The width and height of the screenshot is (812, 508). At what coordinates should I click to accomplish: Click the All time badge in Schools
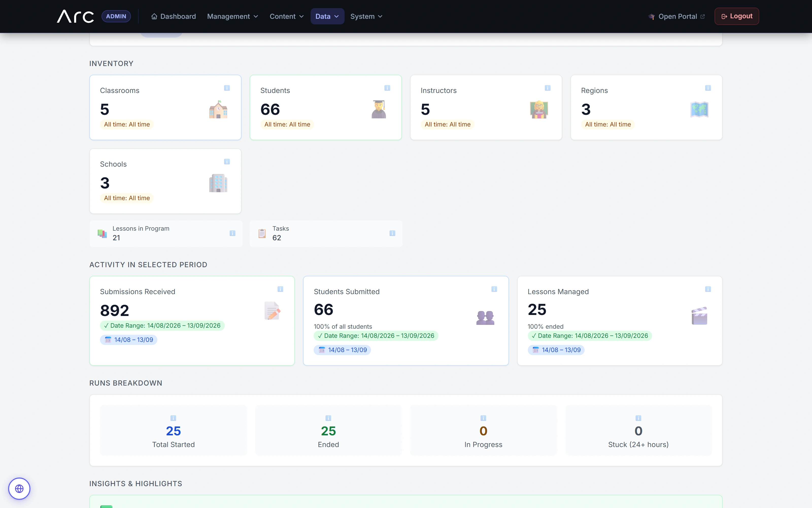[x=127, y=198]
